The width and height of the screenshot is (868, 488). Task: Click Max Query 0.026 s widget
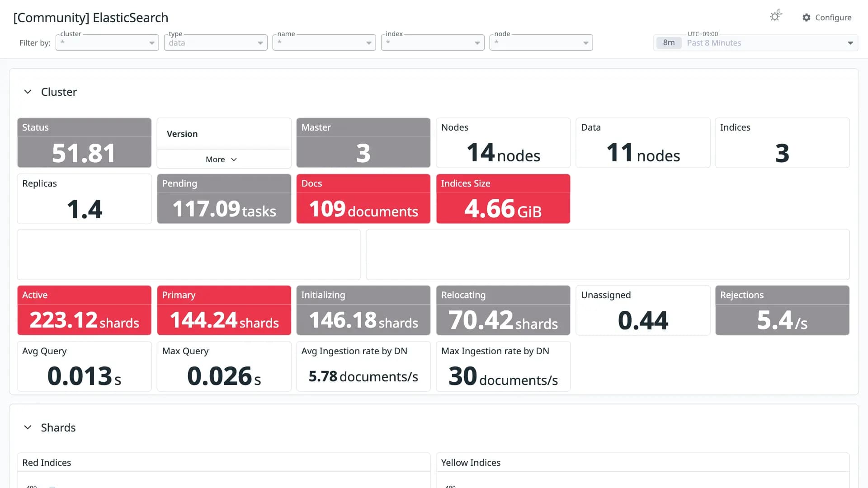pos(224,366)
